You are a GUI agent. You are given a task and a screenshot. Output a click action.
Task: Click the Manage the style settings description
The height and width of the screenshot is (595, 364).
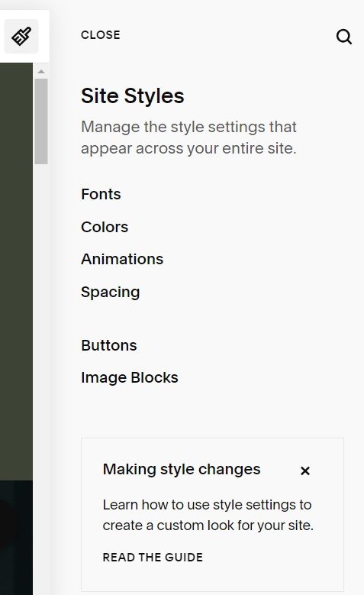click(188, 137)
